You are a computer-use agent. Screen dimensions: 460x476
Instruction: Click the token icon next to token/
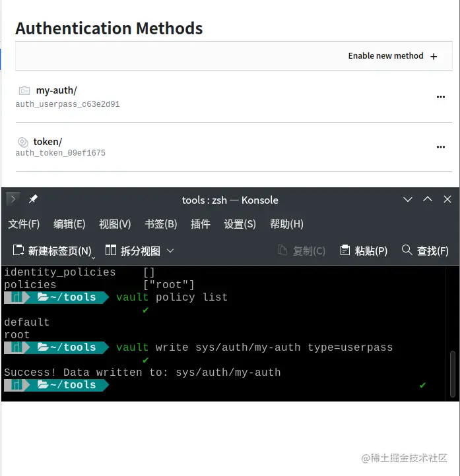pyautogui.click(x=23, y=142)
